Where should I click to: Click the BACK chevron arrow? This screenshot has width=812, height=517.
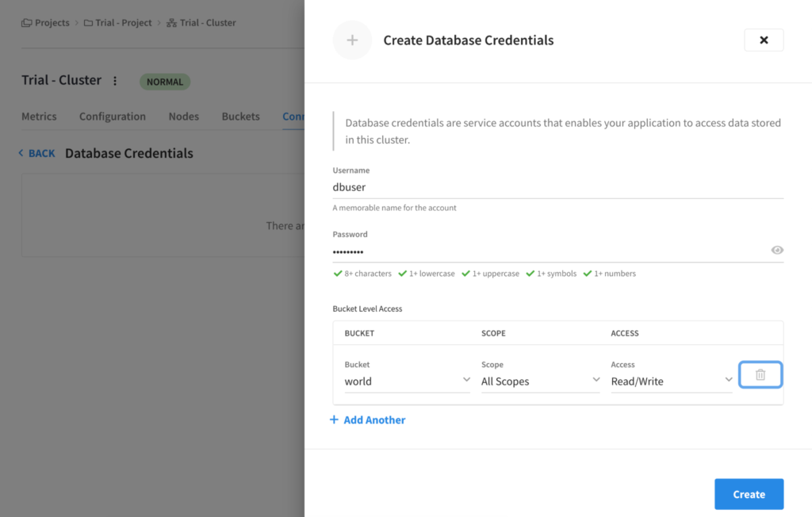click(21, 153)
